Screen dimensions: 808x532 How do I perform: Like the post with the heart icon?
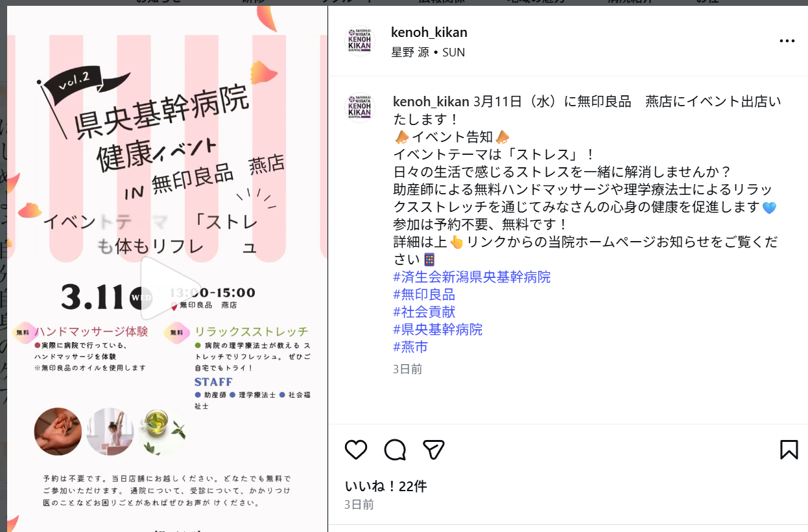(356, 450)
